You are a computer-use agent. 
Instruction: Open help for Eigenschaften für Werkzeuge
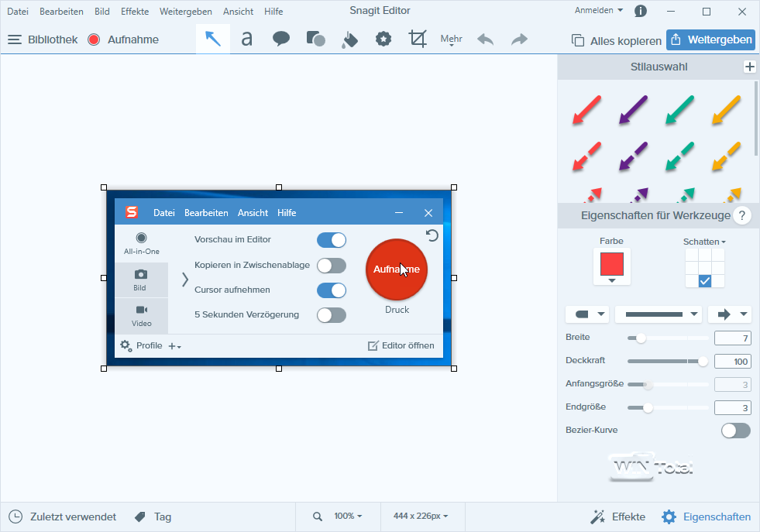(x=741, y=215)
